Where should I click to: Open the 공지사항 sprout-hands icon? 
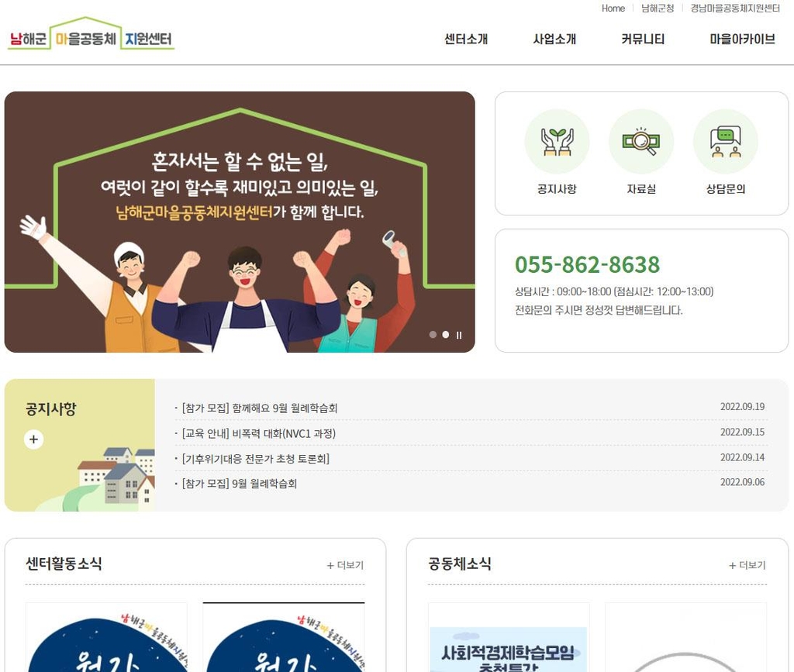[557, 142]
